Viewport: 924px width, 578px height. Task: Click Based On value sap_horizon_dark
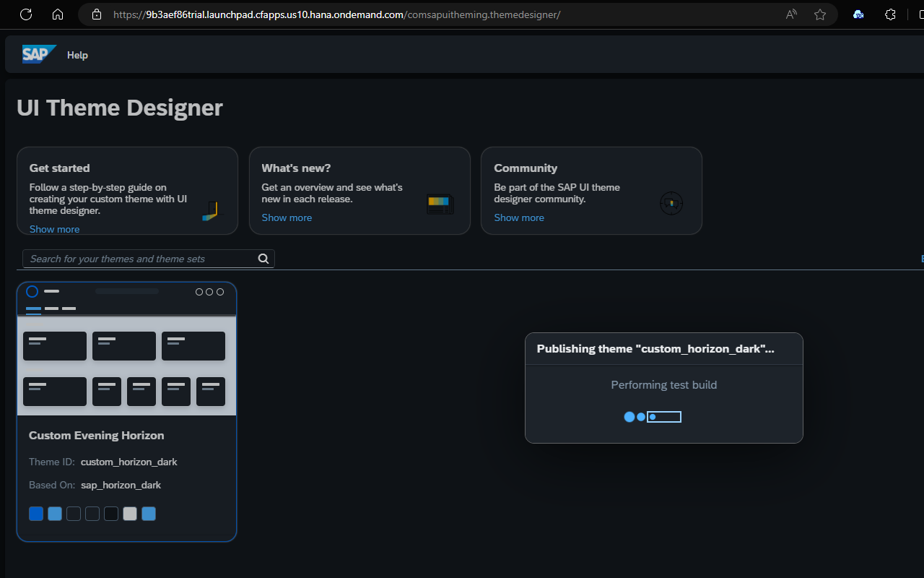pos(121,485)
